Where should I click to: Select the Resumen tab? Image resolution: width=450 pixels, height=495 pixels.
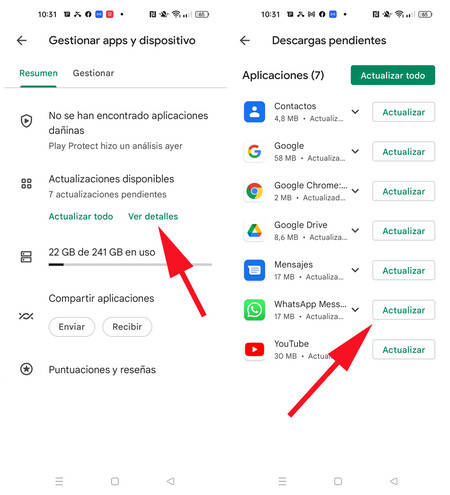[38, 73]
